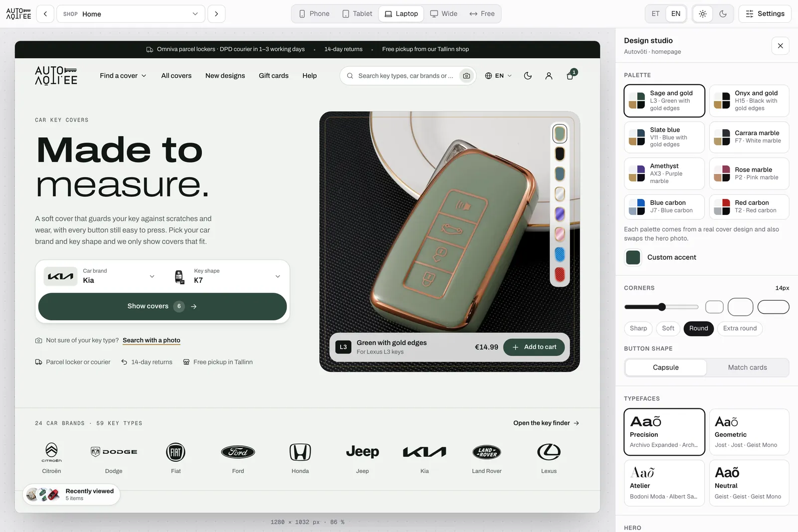Open the All covers nav item
Image resolution: width=798 pixels, height=532 pixels.
pos(176,76)
